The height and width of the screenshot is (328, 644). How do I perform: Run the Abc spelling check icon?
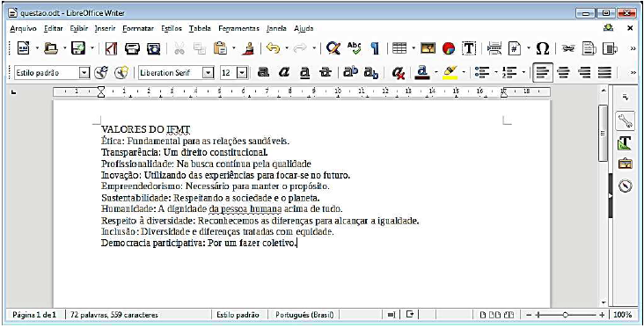tap(354, 48)
